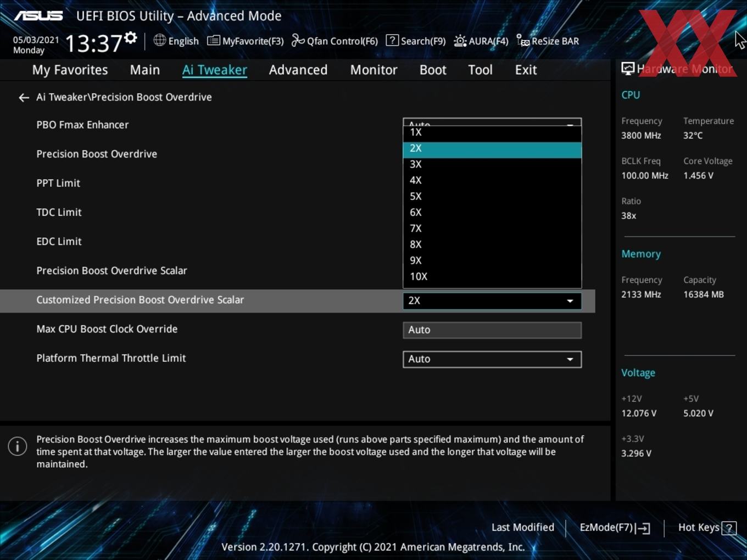Choose 3X scalar option
The width and height of the screenshot is (747, 560).
[492, 165]
